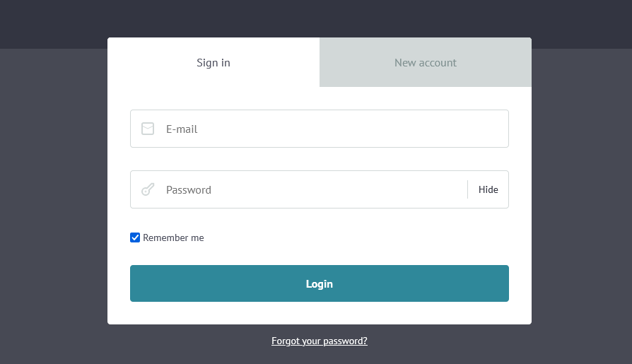
Task: Open the New account tab
Action: click(x=426, y=62)
